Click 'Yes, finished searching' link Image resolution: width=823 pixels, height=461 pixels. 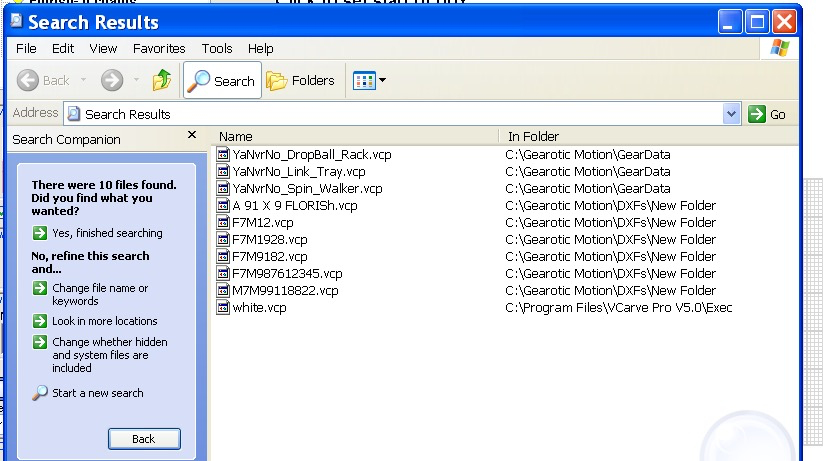tap(106, 233)
